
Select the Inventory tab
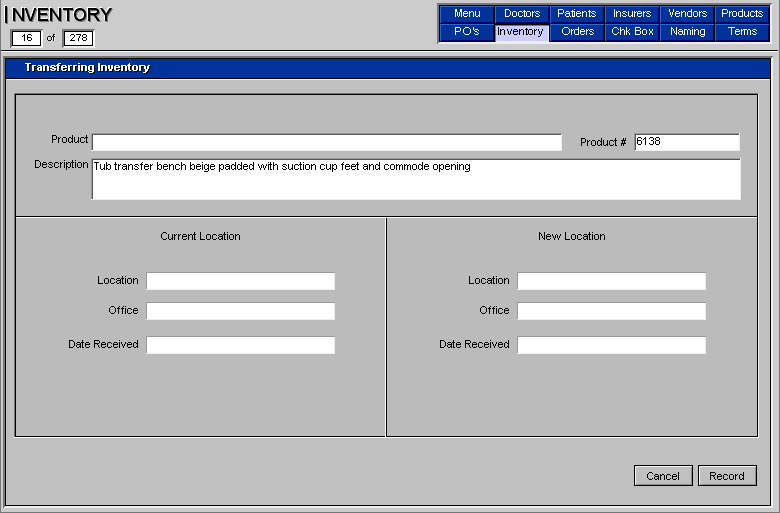pyautogui.click(x=522, y=32)
